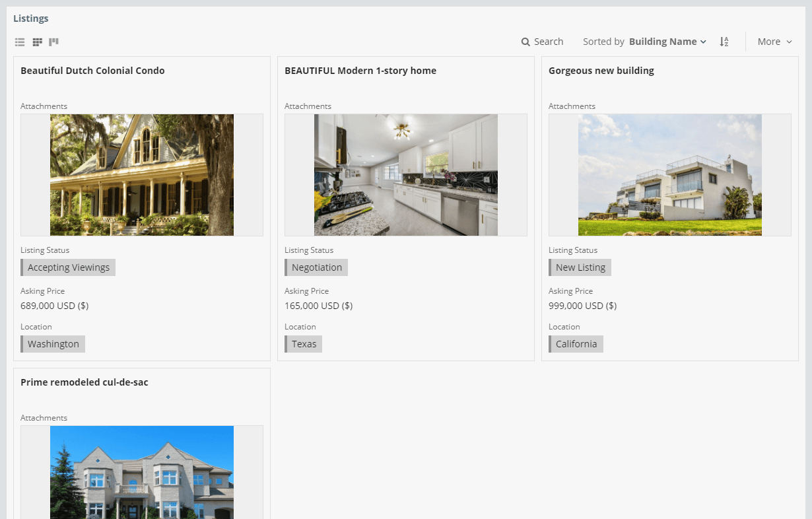Open Prime remodeled cul-de-sac listing
812x519 pixels.
85,382
